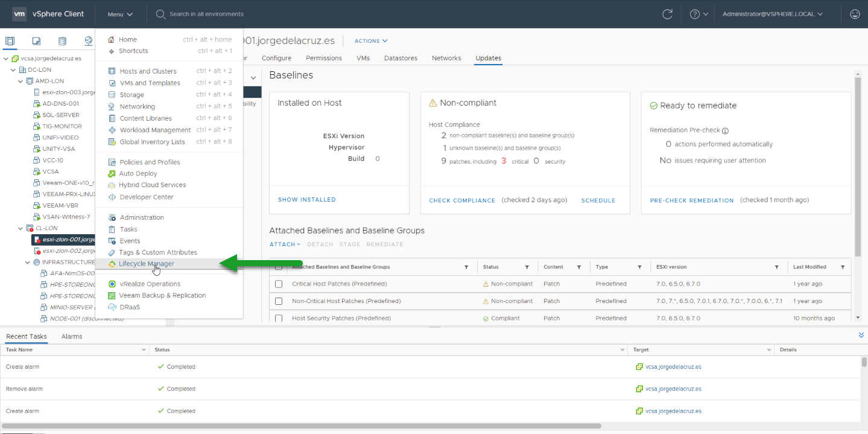Screen dimensions: 868x434
Task: Open the Menu dropdown
Action: coord(120,14)
